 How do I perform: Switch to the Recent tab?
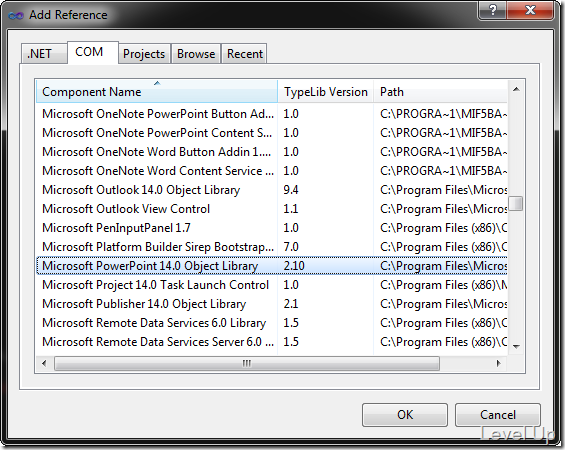coord(244,54)
